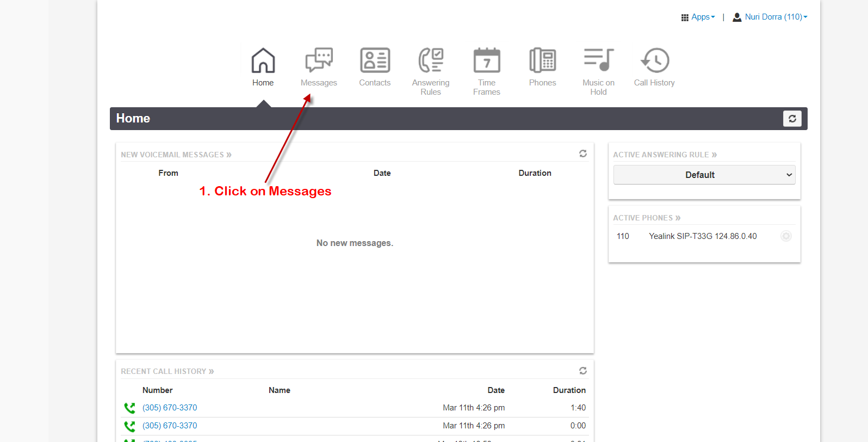Open Recent Call History section link
Screen dimensions: 868x442
click(168, 371)
